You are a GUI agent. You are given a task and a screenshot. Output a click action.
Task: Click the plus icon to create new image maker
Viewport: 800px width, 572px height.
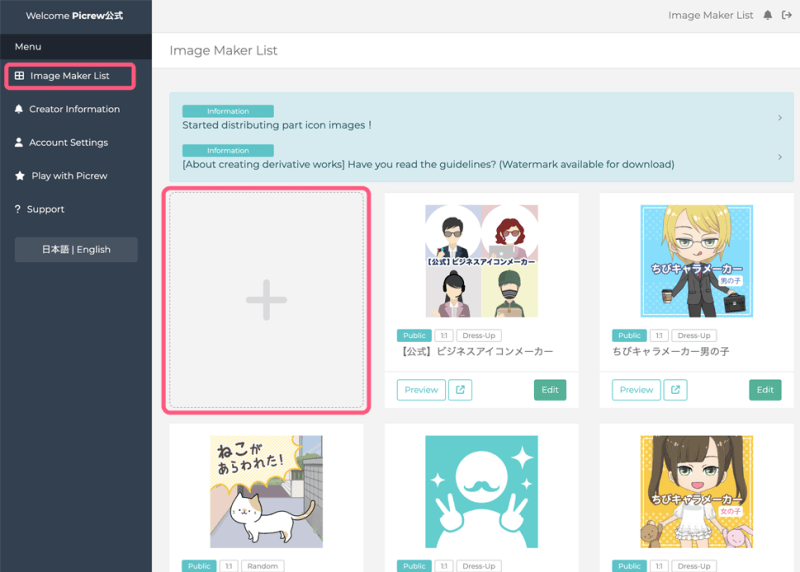(266, 300)
